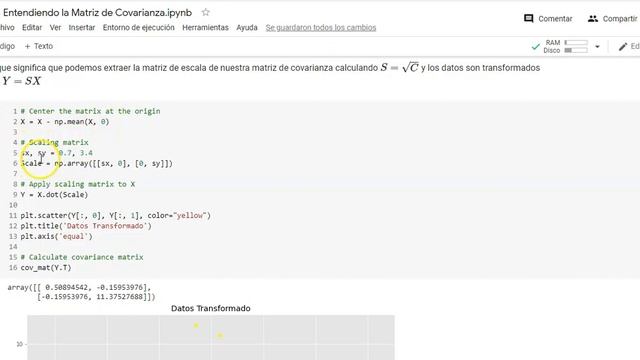Click the scatter plot output area
640x360 pixels.
[x=211, y=337]
